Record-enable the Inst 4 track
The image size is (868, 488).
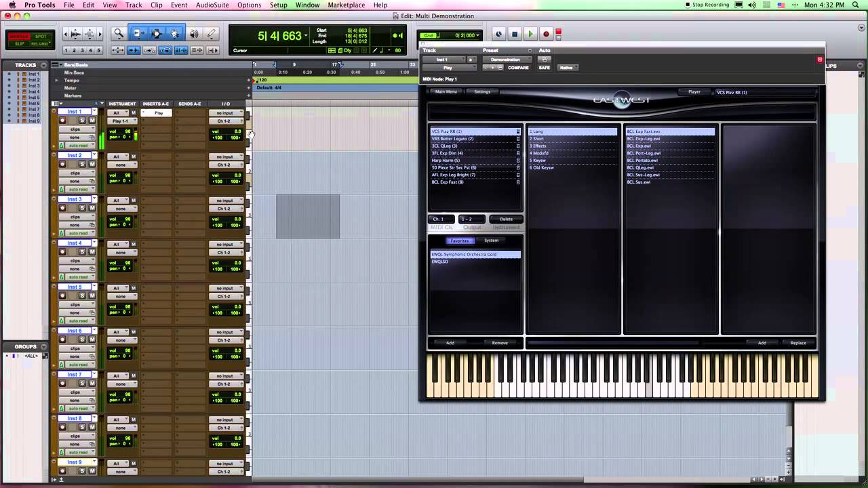(x=62, y=252)
